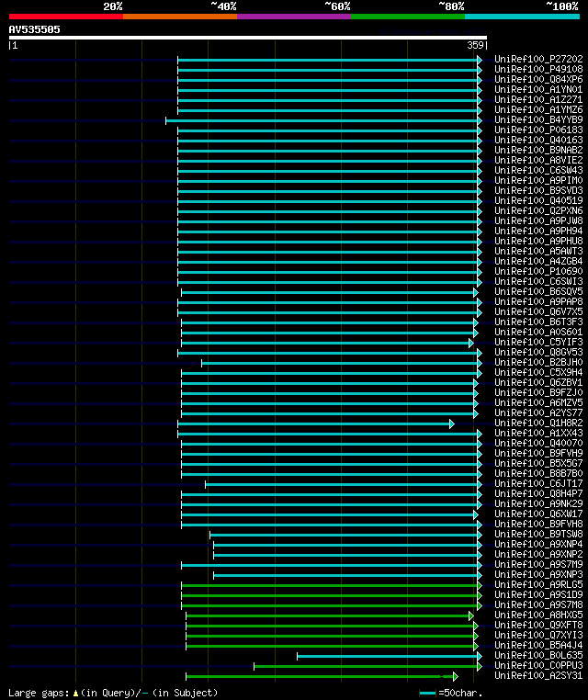588x700 pixels.
Task: Click the UniRef100_B6SQV5 label
Action: pos(538,291)
